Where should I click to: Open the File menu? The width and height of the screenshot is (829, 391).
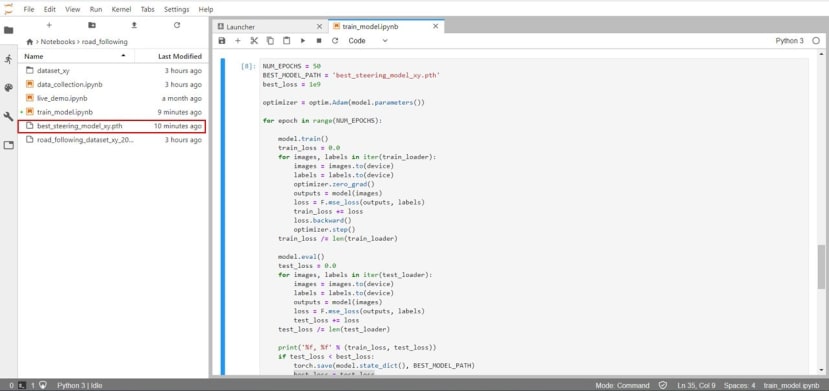(29, 9)
